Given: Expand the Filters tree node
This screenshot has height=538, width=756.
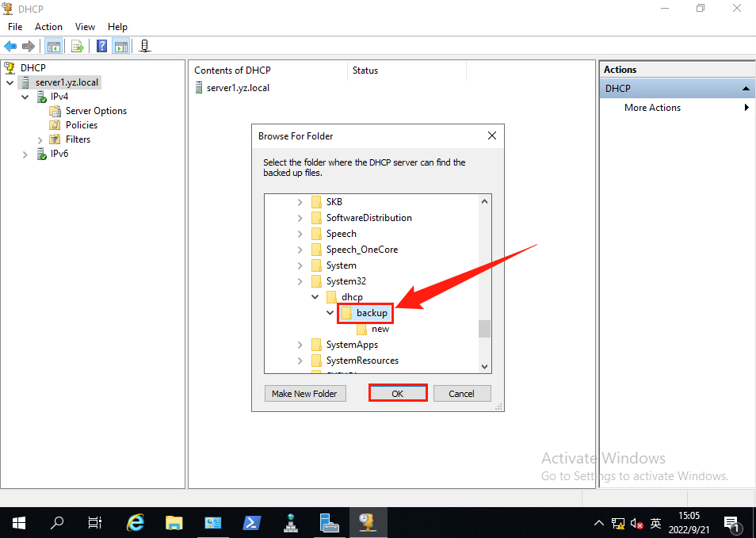Looking at the screenshot, I should point(40,139).
